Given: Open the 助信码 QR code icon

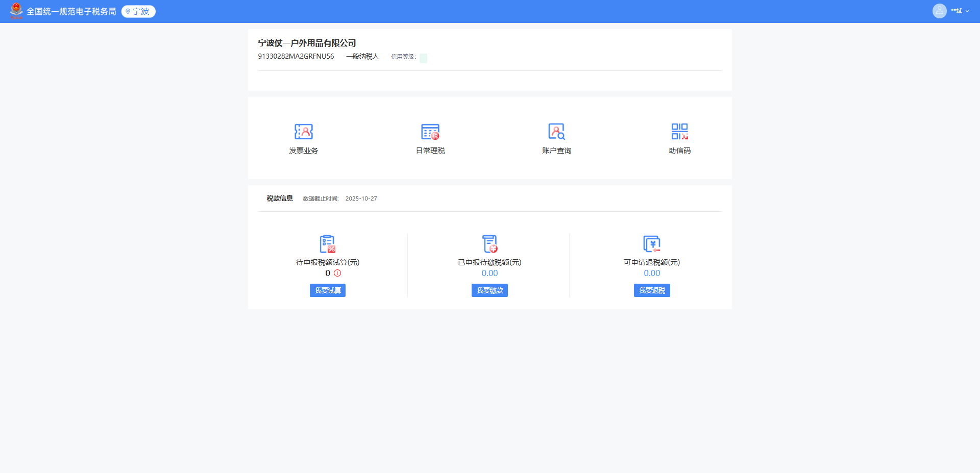Looking at the screenshot, I should click(679, 132).
